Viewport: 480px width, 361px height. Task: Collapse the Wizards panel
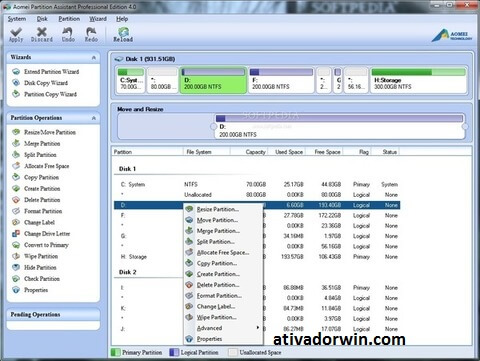coord(94,58)
